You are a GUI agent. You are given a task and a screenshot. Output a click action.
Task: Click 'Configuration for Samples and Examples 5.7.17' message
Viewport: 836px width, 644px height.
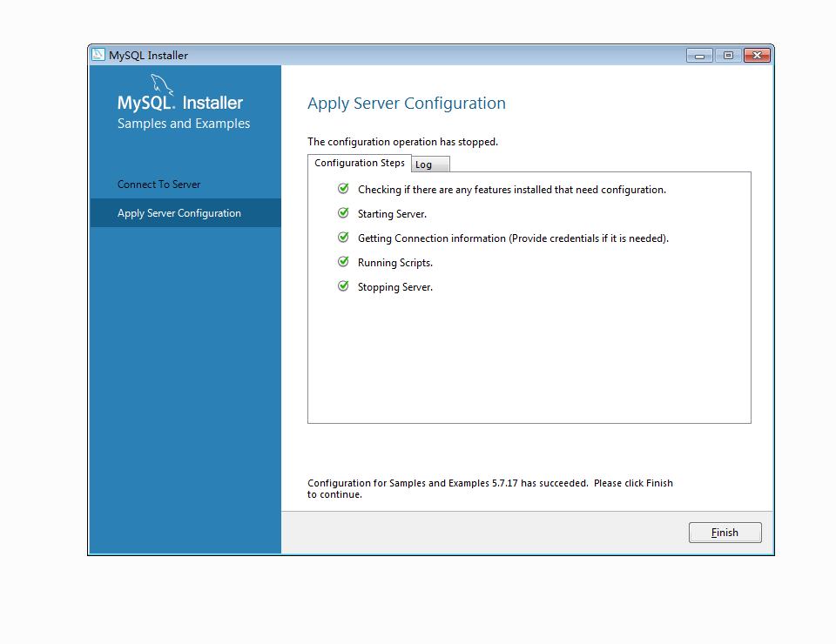click(490, 488)
